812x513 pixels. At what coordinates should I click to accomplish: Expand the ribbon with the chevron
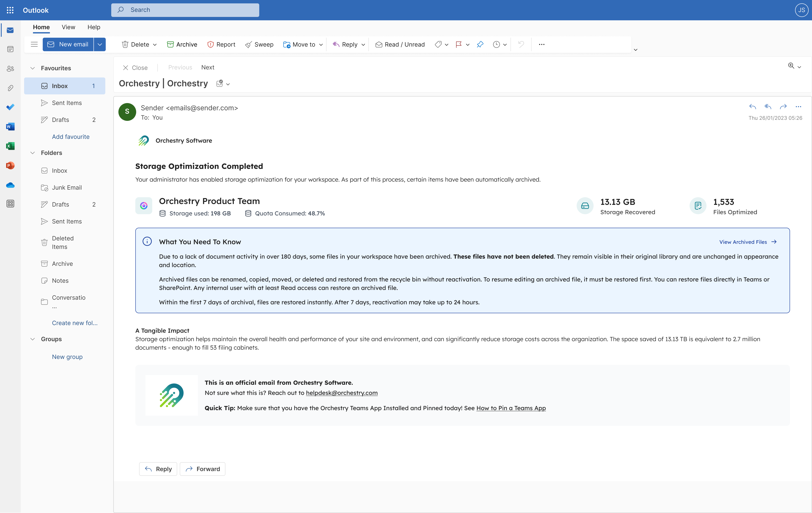click(x=636, y=50)
